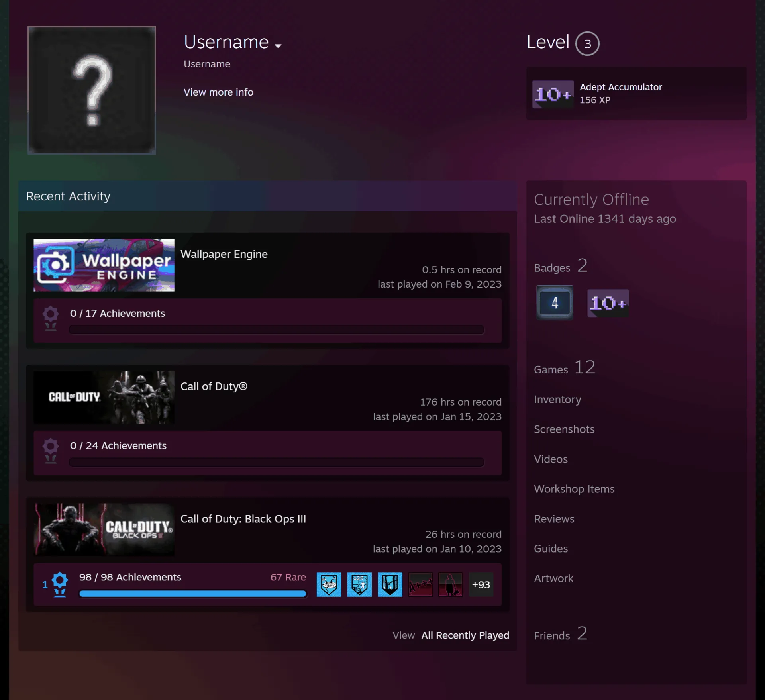The width and height of the screenshot is (765, 700).
Task: Click the blue Black Ops III achievement trophy icon
Action: [x=60, y=584]
